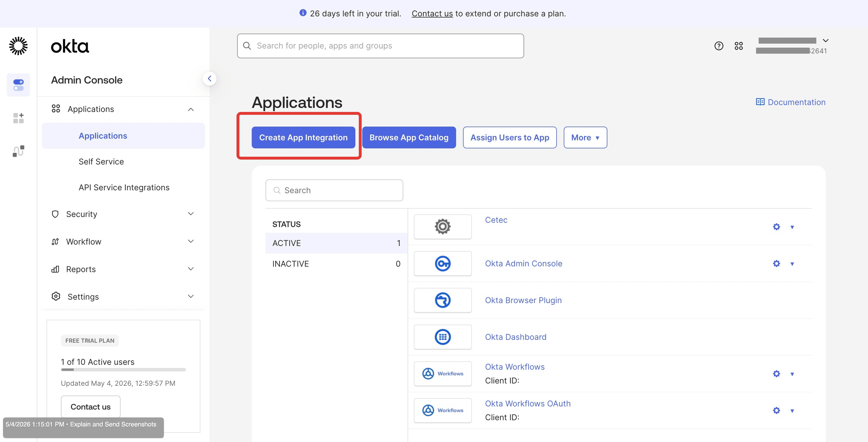Open the dropdown arrow for Okta Workflows

pos(792,374)
